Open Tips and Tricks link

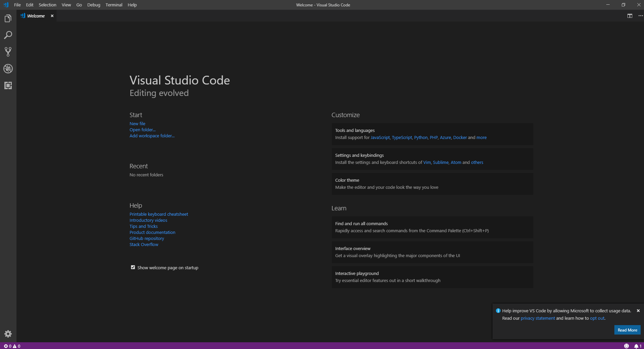[x=144, y=226]
